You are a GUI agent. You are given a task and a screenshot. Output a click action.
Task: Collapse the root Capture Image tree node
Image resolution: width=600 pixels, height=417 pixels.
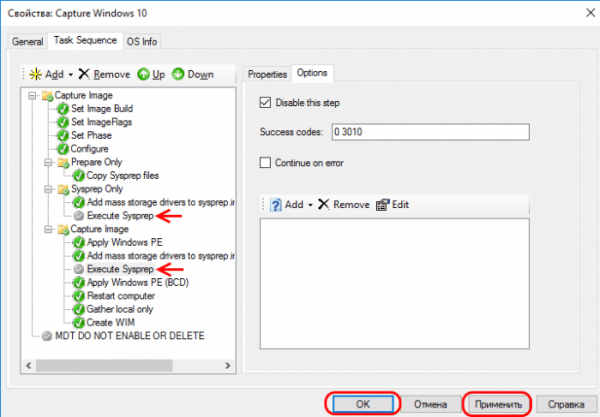(x=33, y=96)
